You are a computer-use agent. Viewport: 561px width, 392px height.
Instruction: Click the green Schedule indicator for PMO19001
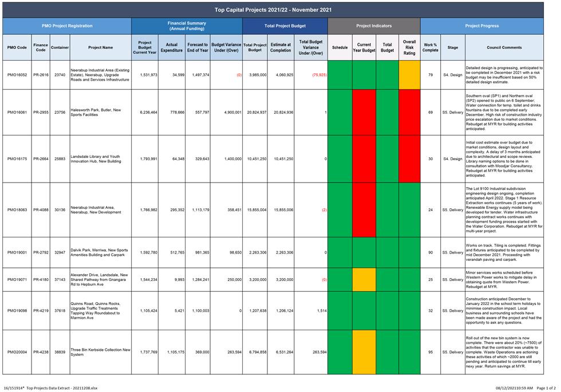(x=339, y=252)
